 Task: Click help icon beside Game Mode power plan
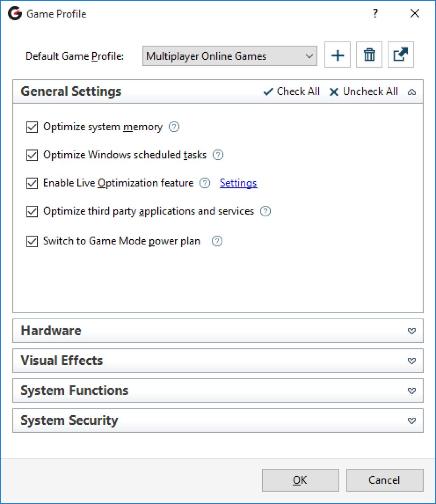click(x=217, y=241)
